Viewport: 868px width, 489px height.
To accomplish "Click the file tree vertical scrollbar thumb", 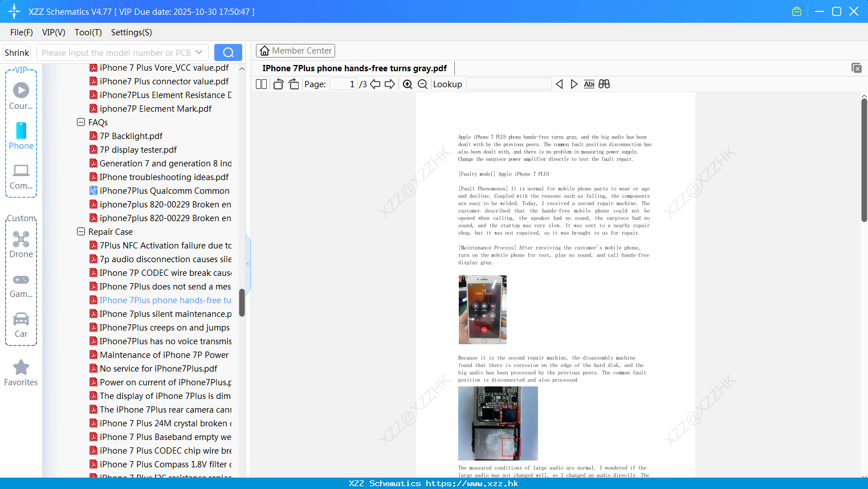I will 242,303.
